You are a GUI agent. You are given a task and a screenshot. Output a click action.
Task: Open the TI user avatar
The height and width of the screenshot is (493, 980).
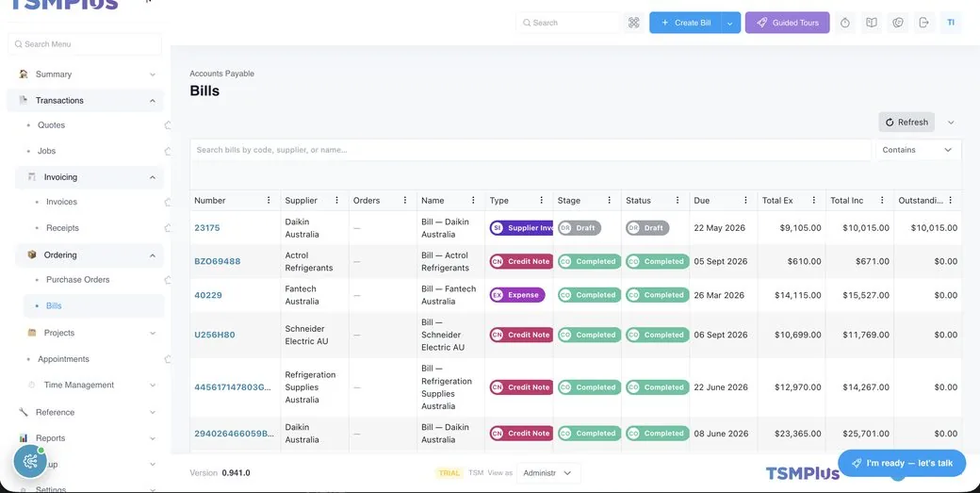click(951, 23)
